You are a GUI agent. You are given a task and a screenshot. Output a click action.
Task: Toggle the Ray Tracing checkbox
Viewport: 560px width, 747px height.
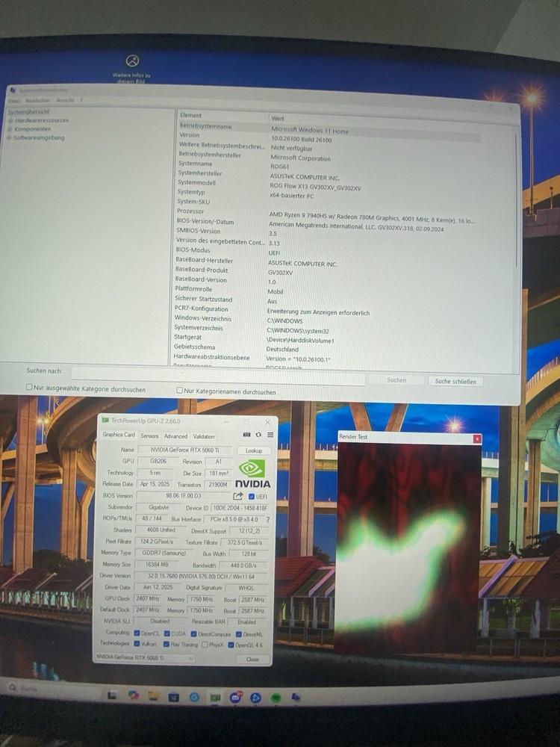(167, 644)
